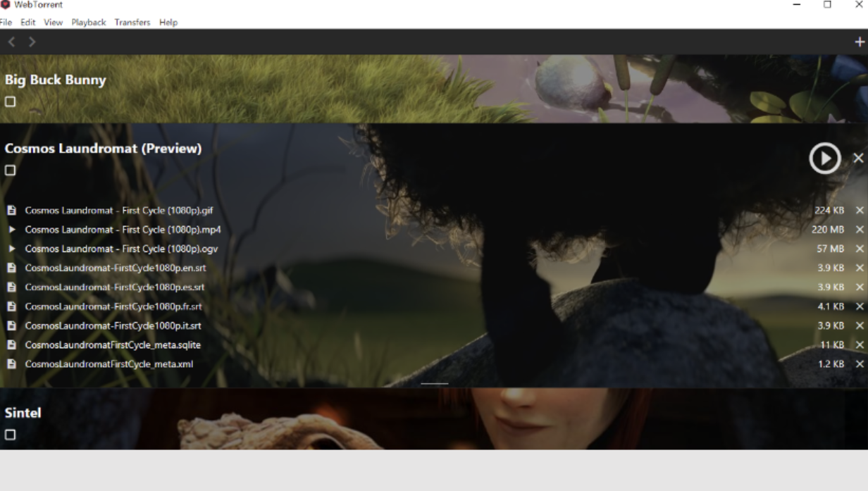
Task: Check the Sintel checkbox
Action: coord(10,435)
